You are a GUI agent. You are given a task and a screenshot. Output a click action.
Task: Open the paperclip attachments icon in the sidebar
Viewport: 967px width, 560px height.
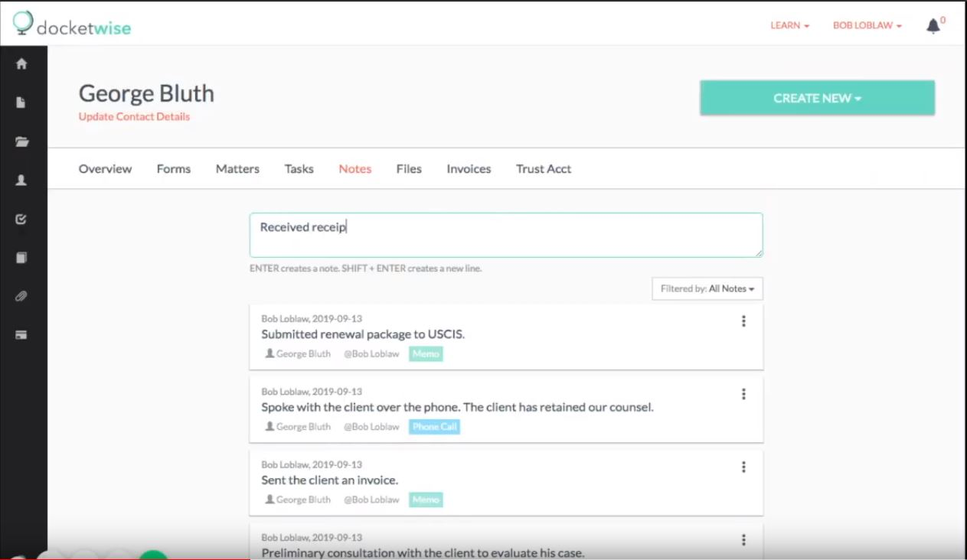coord(21,296)
